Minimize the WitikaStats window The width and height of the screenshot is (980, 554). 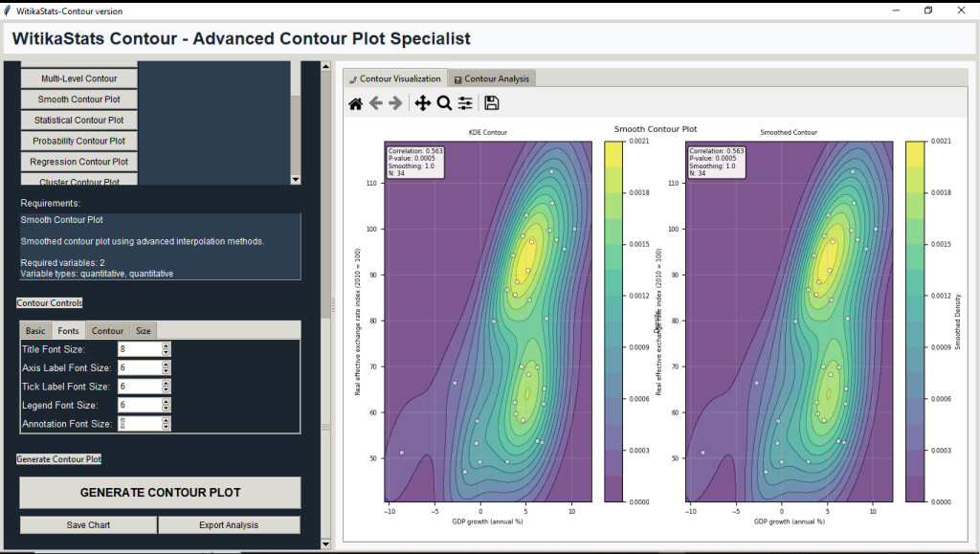(x=896, y=11)
